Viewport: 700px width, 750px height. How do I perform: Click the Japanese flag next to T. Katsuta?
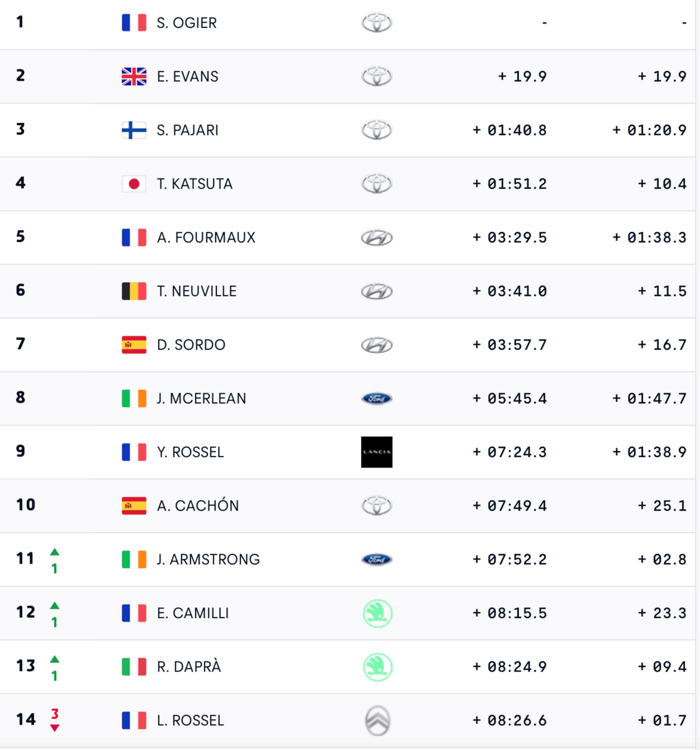134,184
